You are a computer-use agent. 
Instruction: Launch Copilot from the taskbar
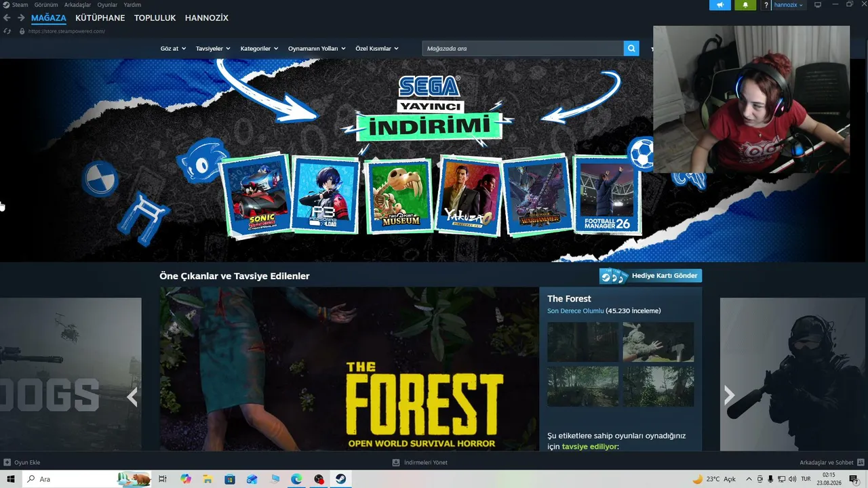(x=186, y=479)
